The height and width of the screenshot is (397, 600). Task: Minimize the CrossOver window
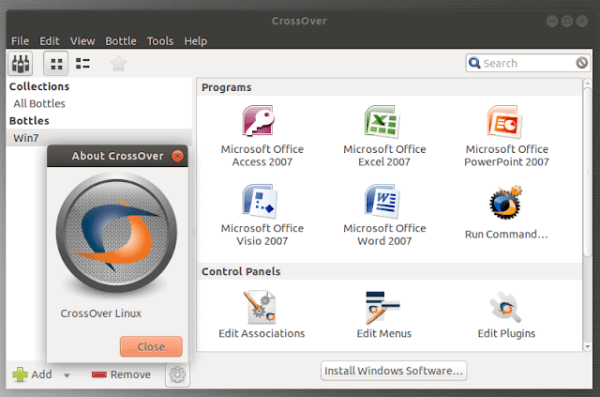pyautogui.click(x=552, y=21)
